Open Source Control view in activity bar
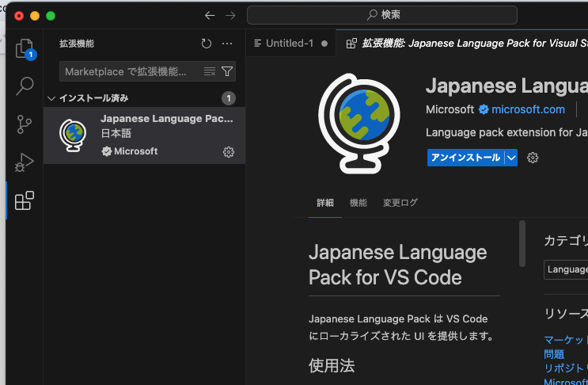The image size is (588, 385). tap(25, 124)
